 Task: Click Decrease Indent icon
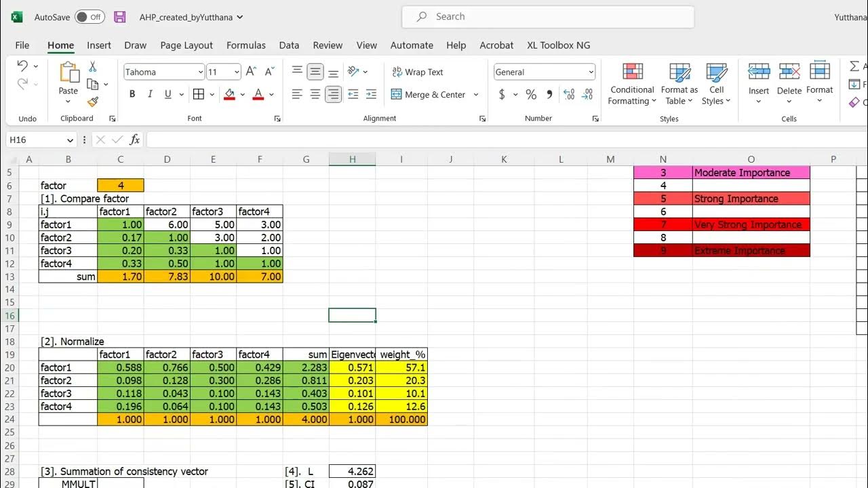point(353,94)
